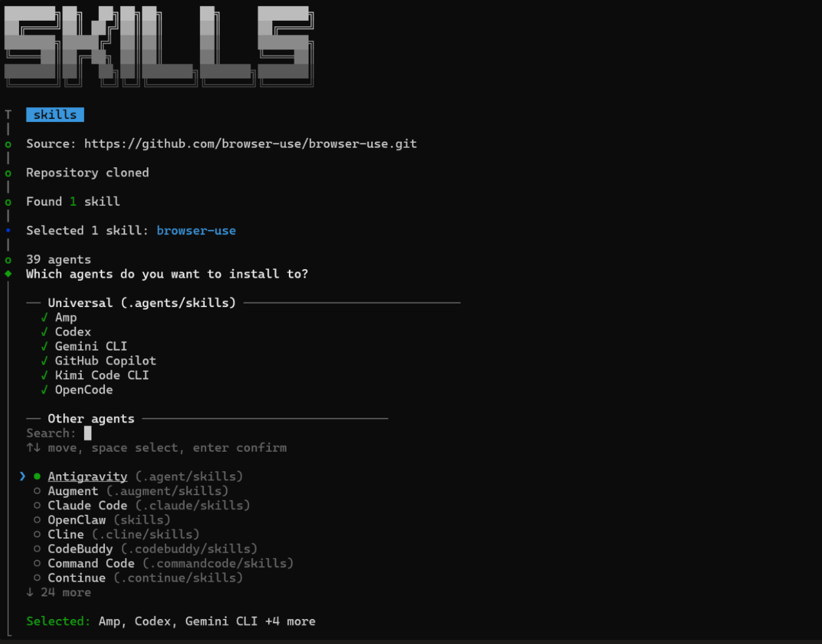
Task: Click the Which agents install question
Action: coord(167,274)
